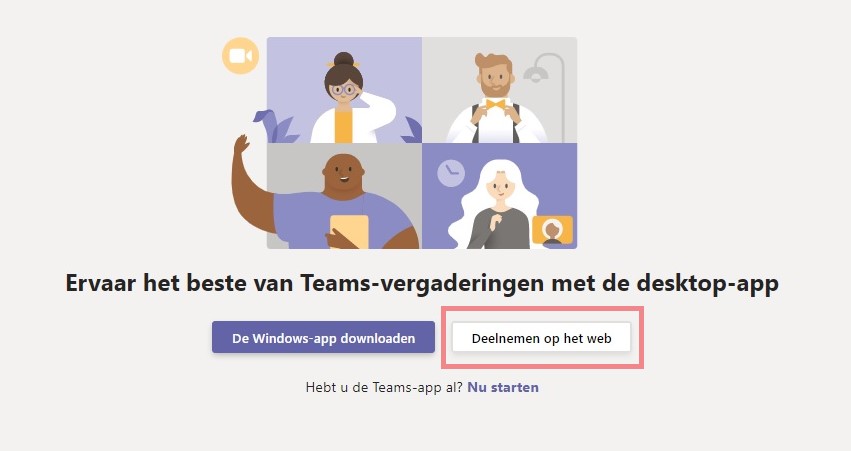Click the raised waving hand

pos(242,145)
